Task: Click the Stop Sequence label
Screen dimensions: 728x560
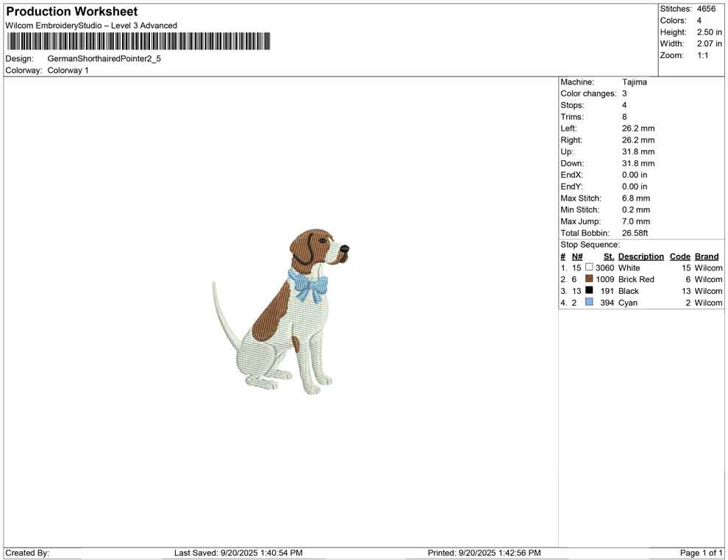Action: click(590, 245)
